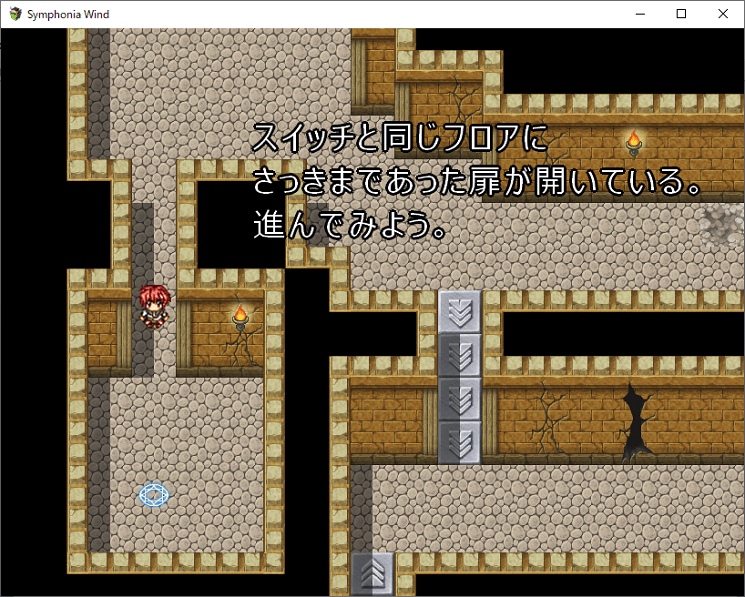Close the Symphonia Wind window
This screenshot has height=597, width=745.
tap(723, 14)
